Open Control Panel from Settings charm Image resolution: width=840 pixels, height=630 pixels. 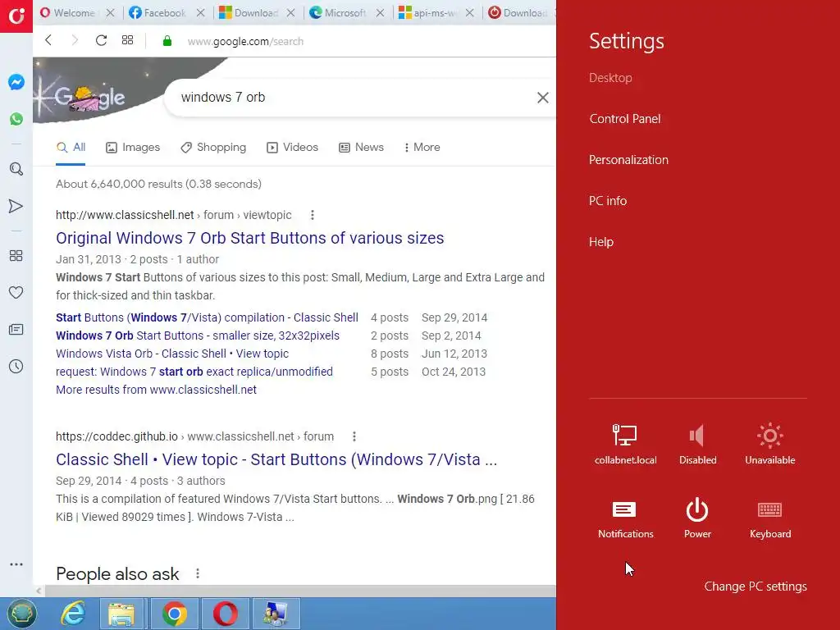[624, 119]
